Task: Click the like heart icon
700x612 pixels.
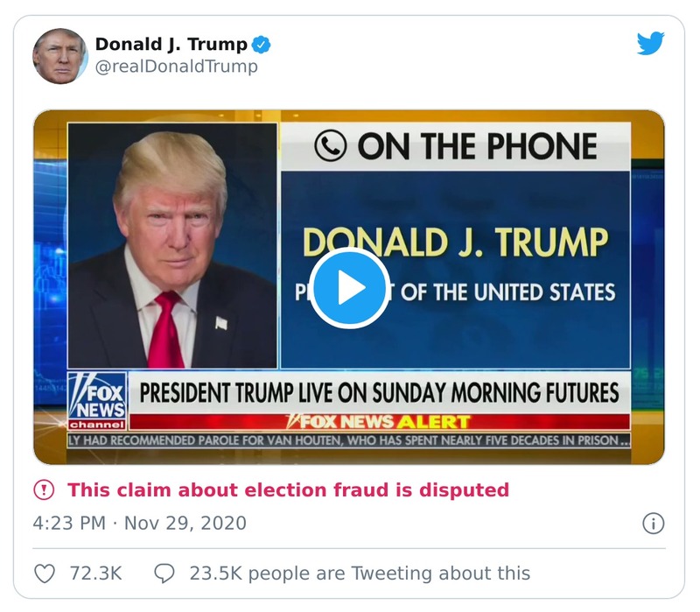Action: click(x=45, y=573)
